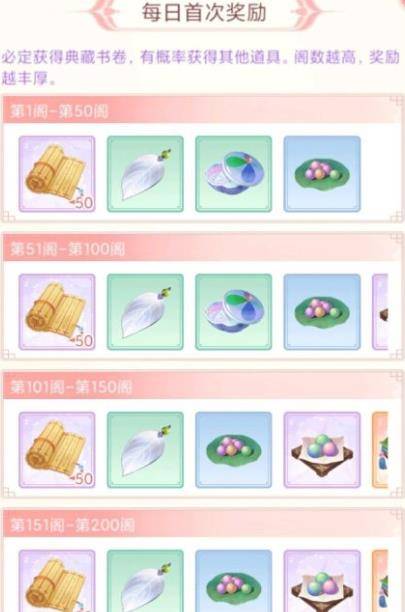Tap the lotus leaf dumplings in 第151阁-第200阁 row

click(233, 581)
